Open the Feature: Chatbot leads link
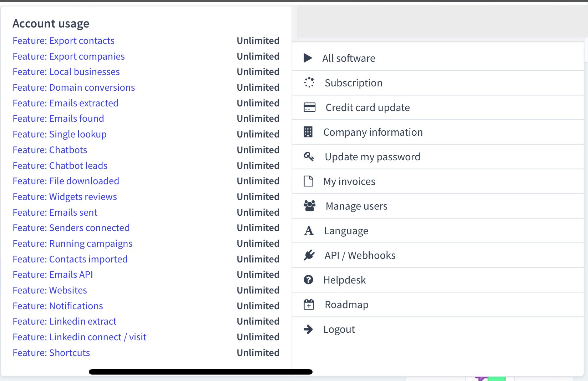This screenshot has height=381, width=588. (x=60, y=166)
